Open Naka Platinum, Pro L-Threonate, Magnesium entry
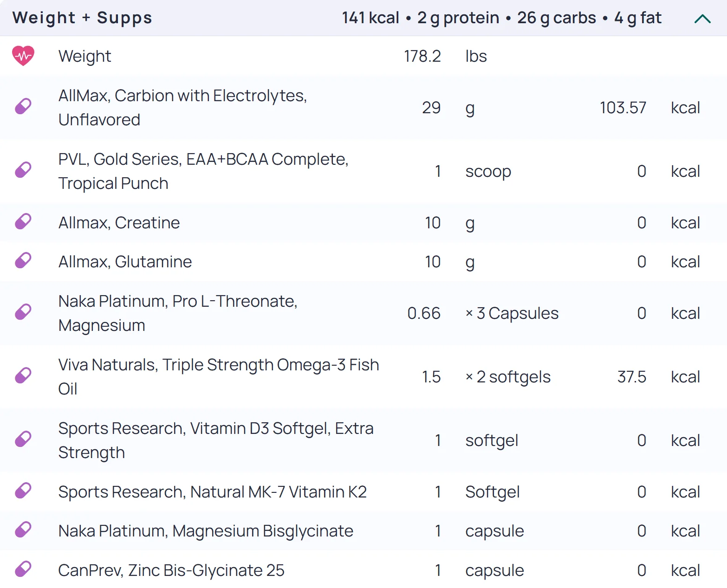The height and width of the screenshot is (588, 727). pos(178,313)
